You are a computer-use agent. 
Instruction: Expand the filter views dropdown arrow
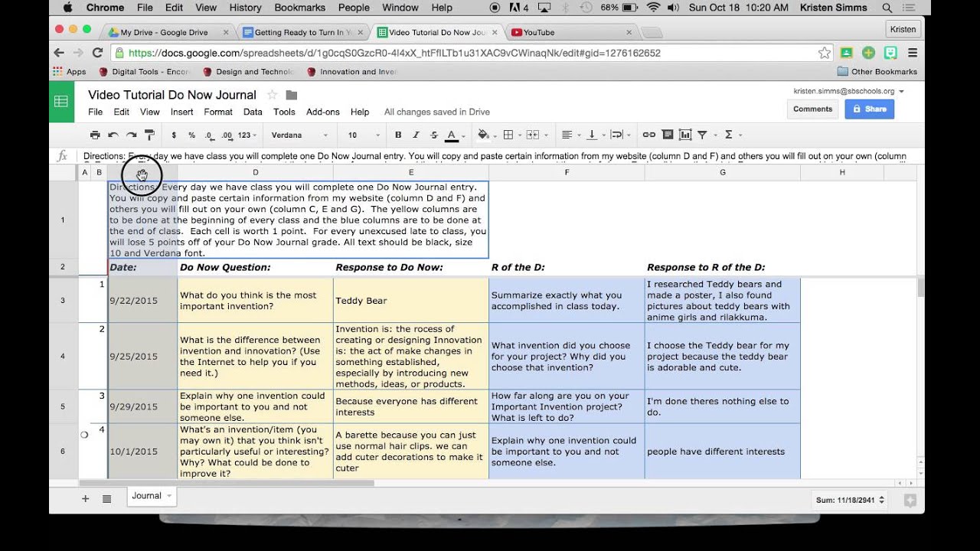(x=715, y=135)
